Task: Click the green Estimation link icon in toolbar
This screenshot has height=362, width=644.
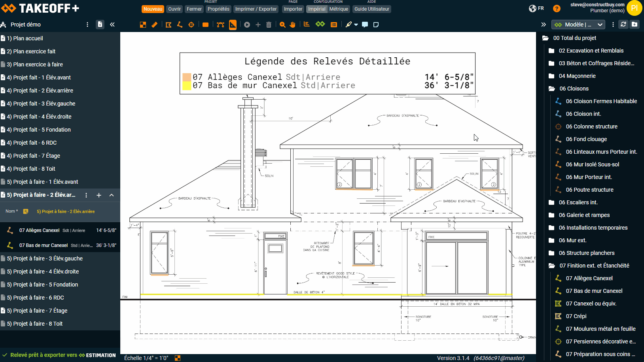Action: tap(320, 25)
